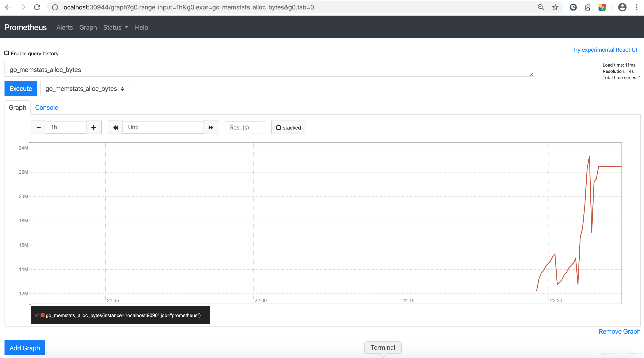Image resolution: width=644 pixels, height=358 pixels.
Task: Open the Alerts menu item
Action: pyautogui.click(x=64, y=27)
